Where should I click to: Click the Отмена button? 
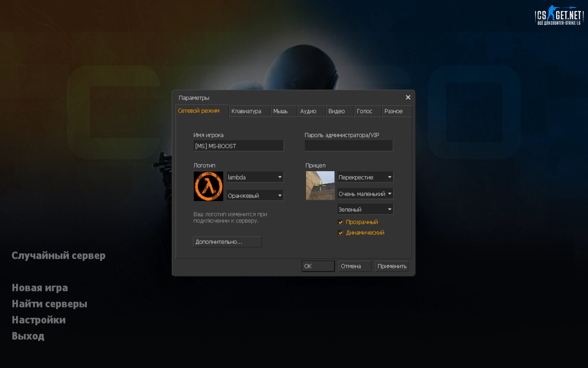354,266
